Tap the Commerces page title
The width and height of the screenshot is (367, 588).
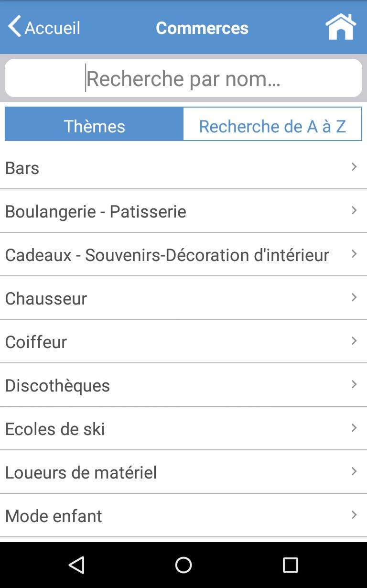[202, 28]
